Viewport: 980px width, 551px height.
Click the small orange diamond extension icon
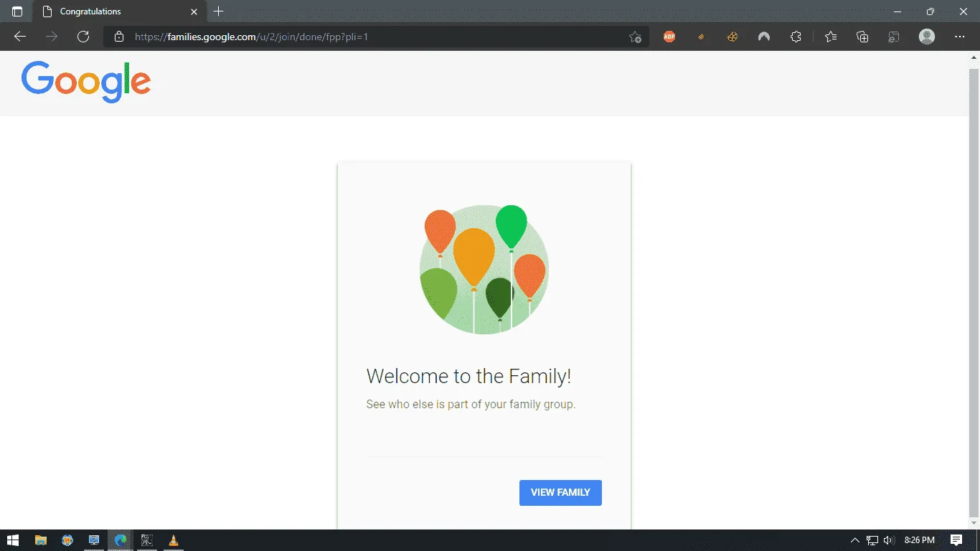(x=701, y=37)
